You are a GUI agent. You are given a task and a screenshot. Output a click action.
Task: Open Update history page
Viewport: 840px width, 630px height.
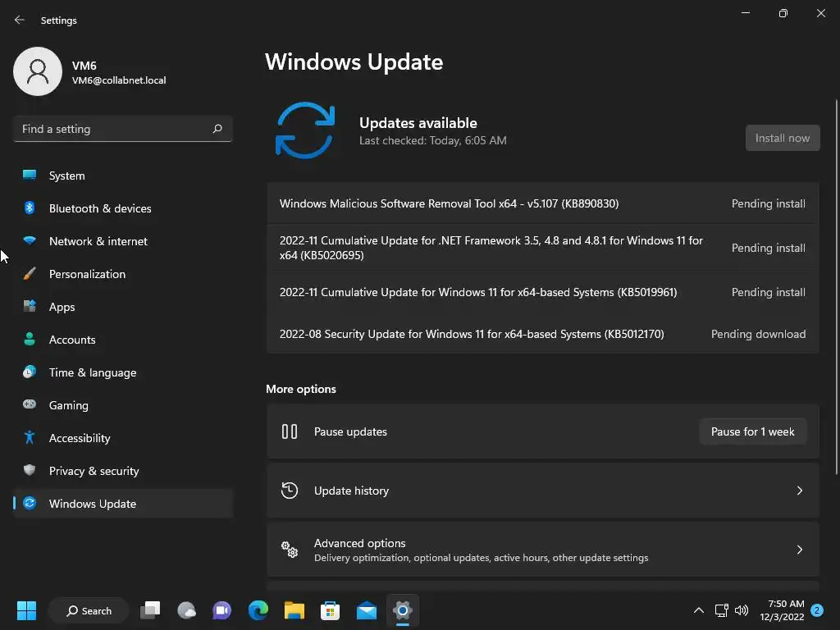point(543,491)
